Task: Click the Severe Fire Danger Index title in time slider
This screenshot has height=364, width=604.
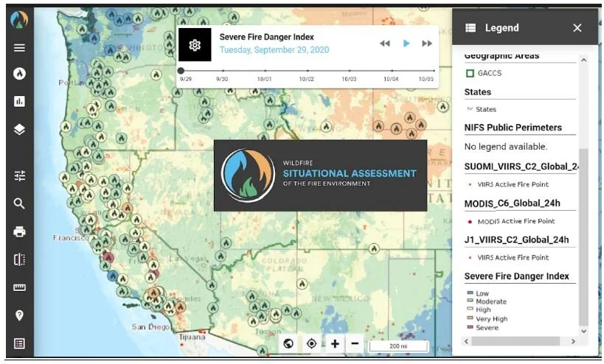Action: (266, 37)
